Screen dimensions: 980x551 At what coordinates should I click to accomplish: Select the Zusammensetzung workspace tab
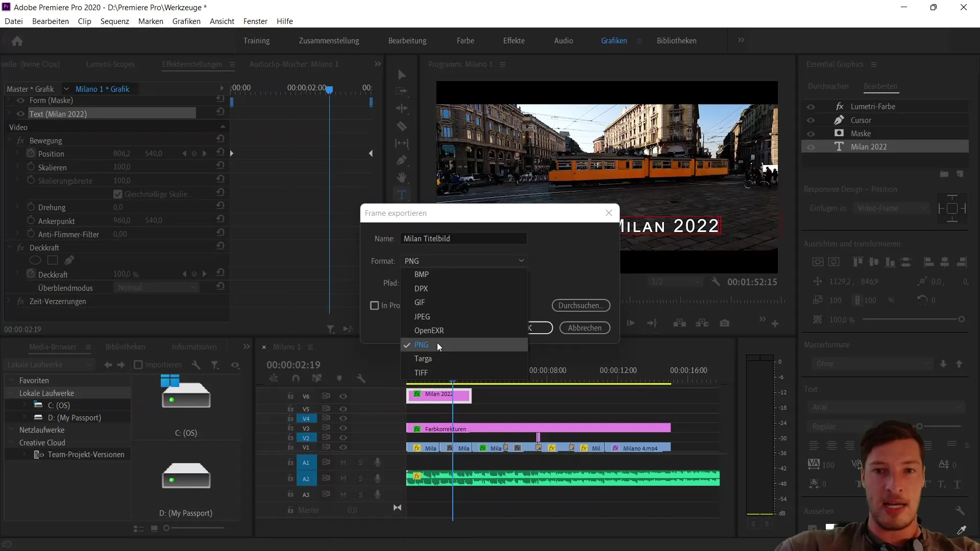point(329,40)
